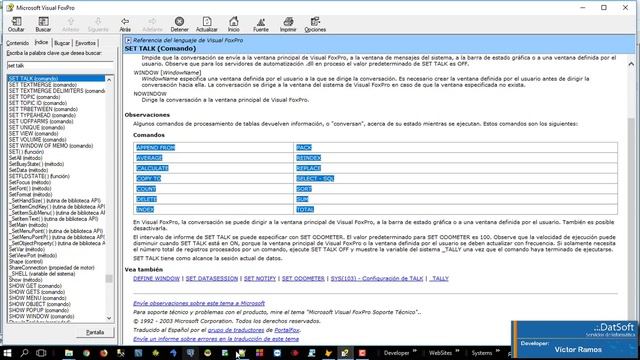
Task: Open Firefox from the taskbar
Action: coord(104,353)
